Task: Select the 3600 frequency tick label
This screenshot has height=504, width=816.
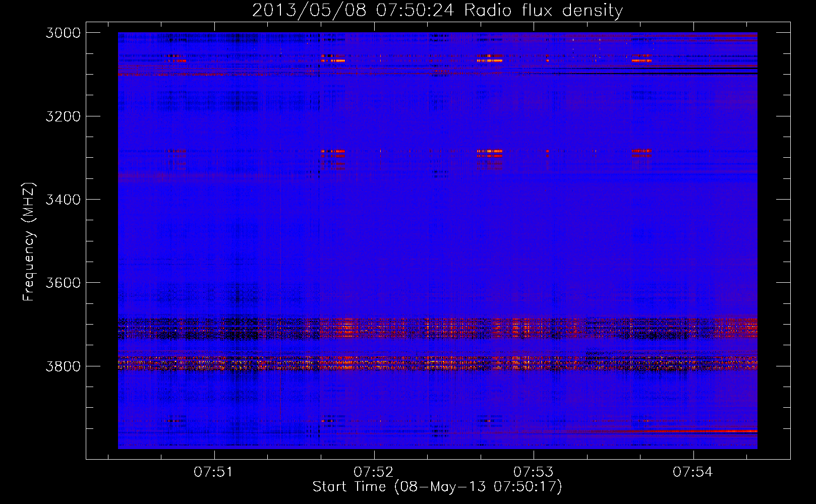Action: [63, 283]
